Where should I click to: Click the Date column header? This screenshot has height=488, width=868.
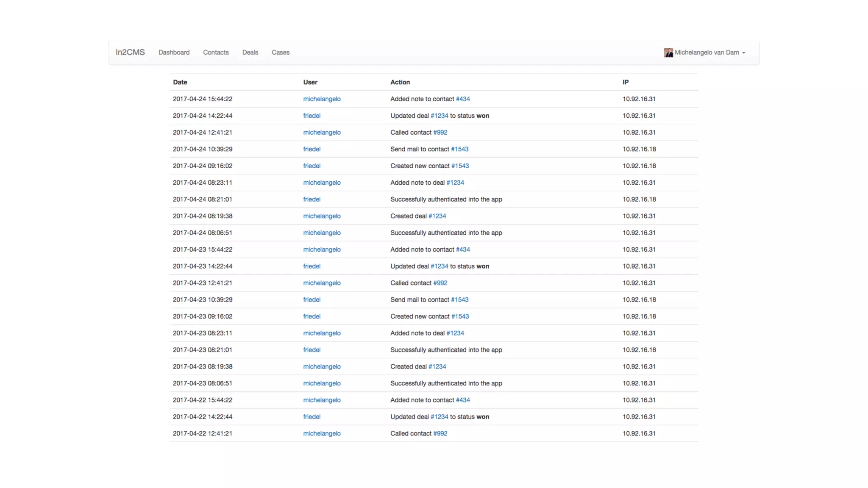[180, 82]
